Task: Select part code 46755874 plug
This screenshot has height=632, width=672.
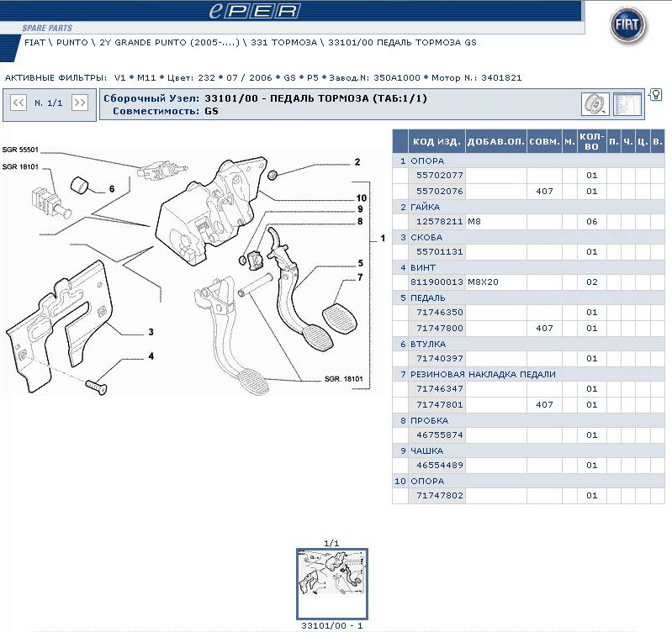Action: tap(440, 435)
